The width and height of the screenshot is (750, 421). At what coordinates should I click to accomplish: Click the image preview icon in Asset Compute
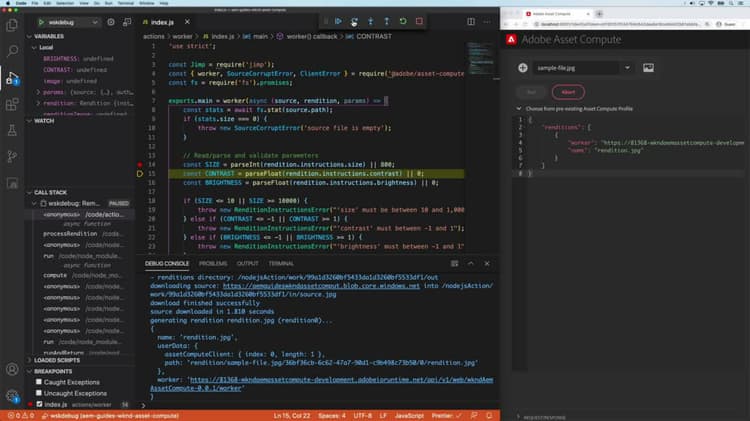(x=648, y=68)
